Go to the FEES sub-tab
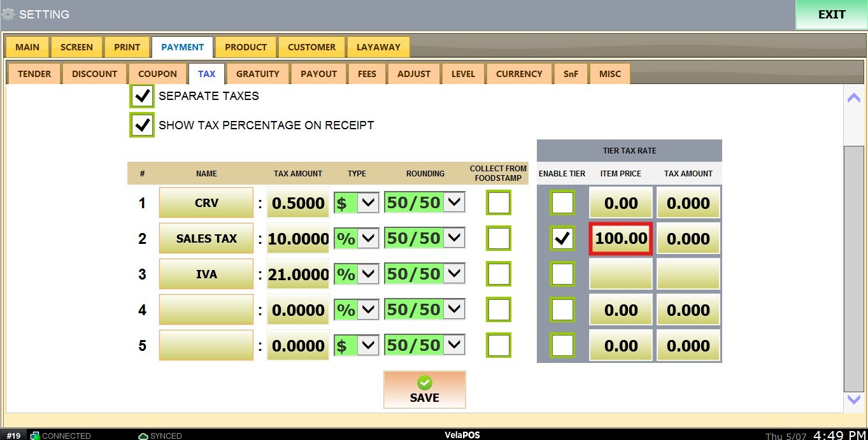 (367, 74)
